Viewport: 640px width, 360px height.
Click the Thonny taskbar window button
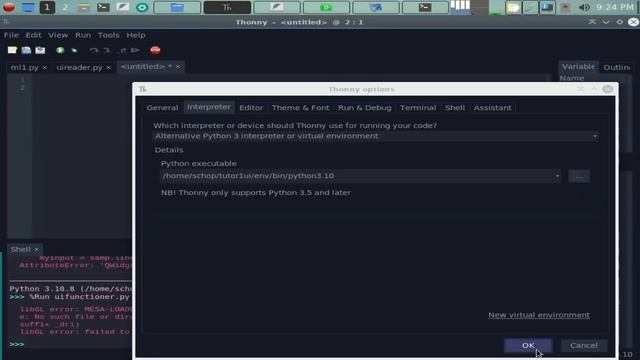click(227, 7)
